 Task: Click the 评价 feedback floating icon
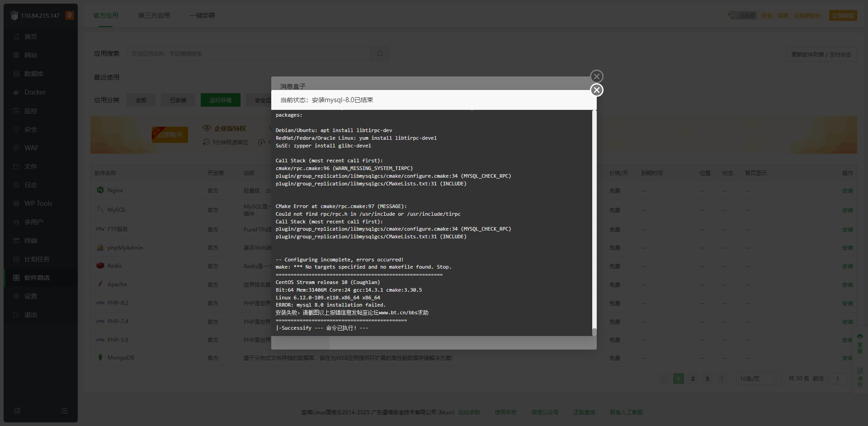(x=860, y=377)
